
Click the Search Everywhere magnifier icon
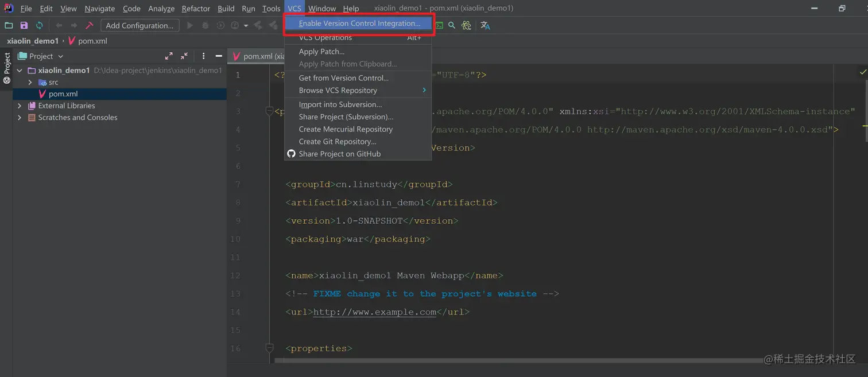452,25
